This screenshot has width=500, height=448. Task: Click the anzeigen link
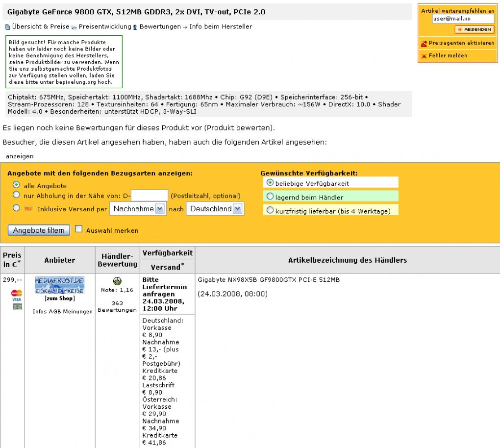20,156
